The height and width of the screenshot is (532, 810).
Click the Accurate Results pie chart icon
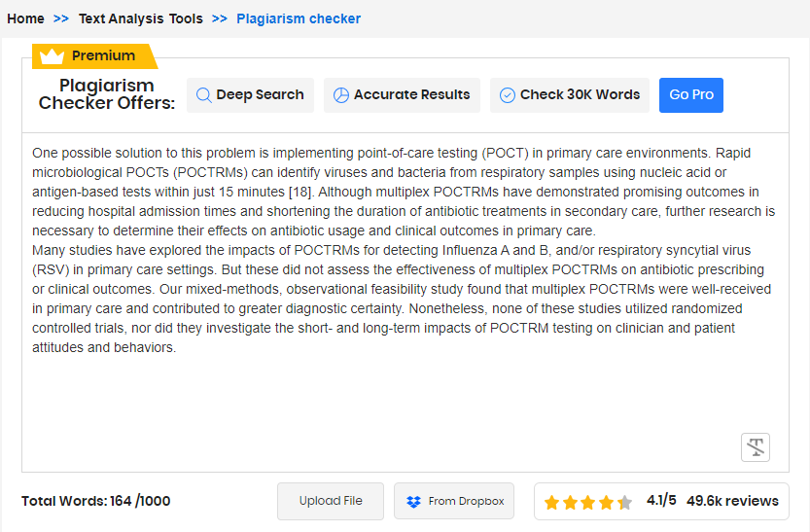341,95
